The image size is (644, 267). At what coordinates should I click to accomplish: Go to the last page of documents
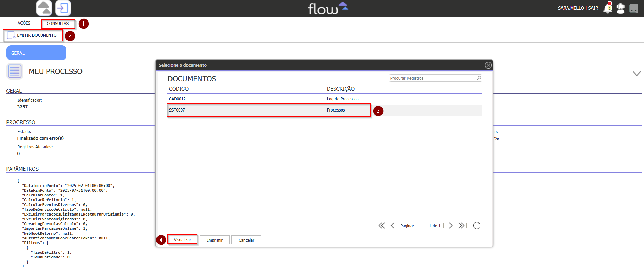tap(461, 225)
